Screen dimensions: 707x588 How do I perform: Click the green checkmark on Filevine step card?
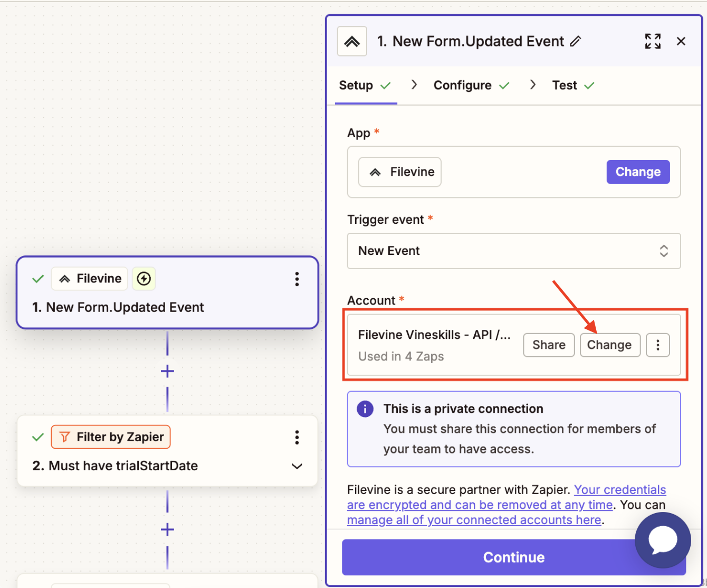38,279
